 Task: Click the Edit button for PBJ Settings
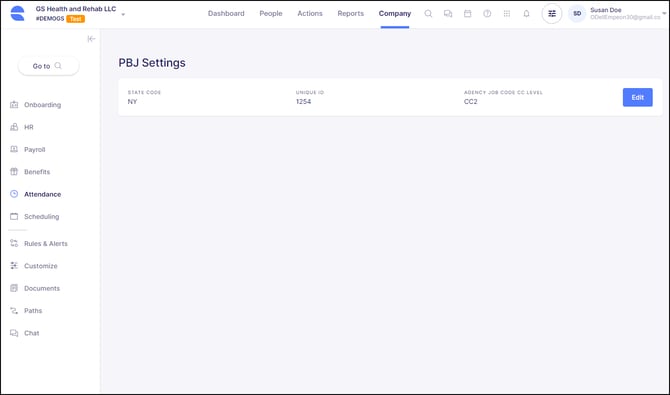[x=638, y=97]
